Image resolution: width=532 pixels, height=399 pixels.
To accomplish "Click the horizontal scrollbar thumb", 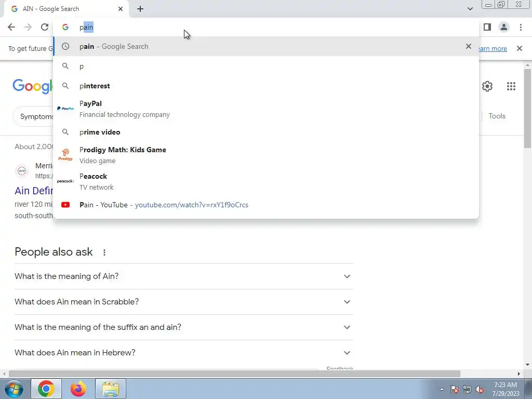I will tap(234, 374).
